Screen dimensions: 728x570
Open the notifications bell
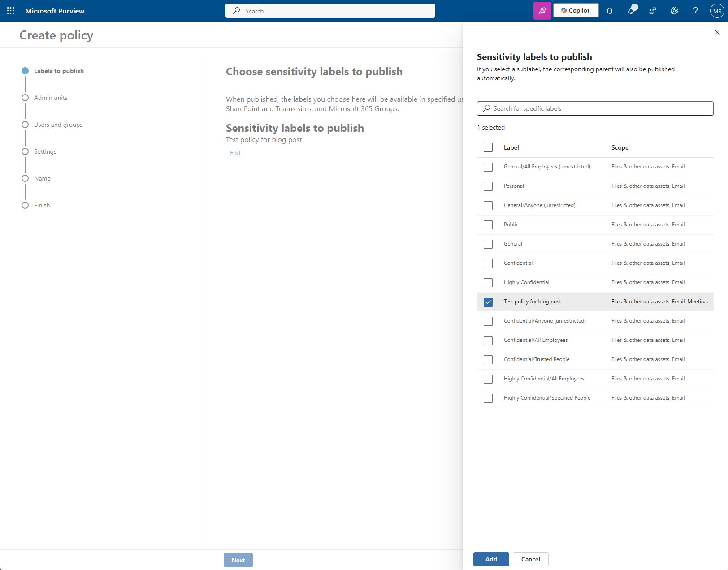pyautogui.click(x=610, y=11)
